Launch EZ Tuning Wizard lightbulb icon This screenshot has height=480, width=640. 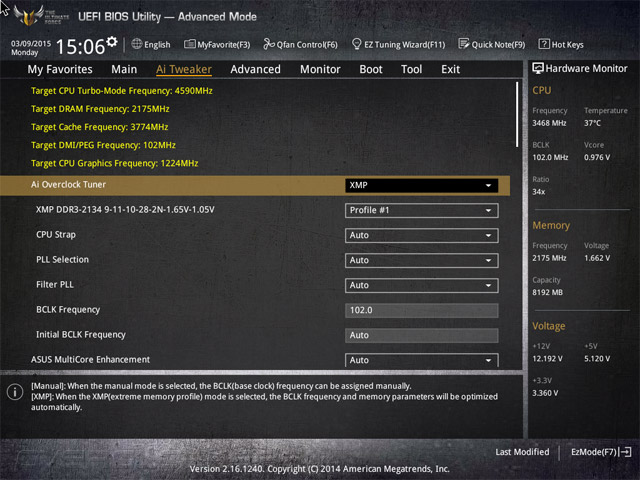click(356, 44)
